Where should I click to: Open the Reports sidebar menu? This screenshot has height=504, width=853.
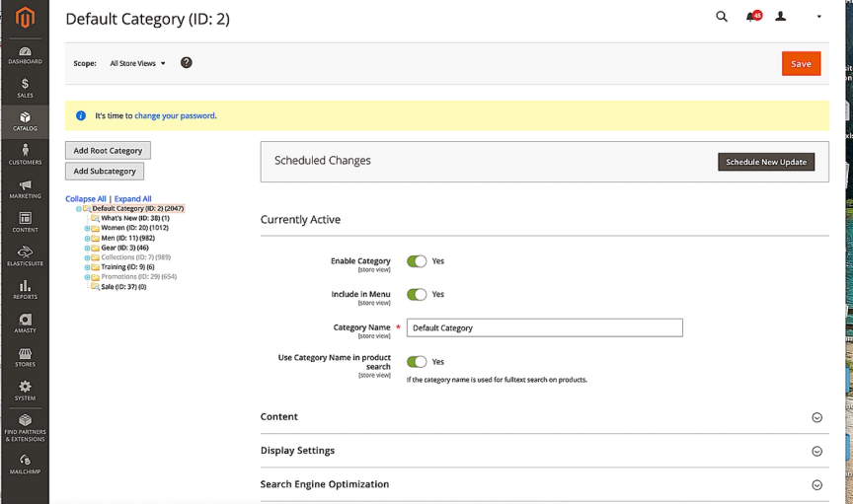25,290
